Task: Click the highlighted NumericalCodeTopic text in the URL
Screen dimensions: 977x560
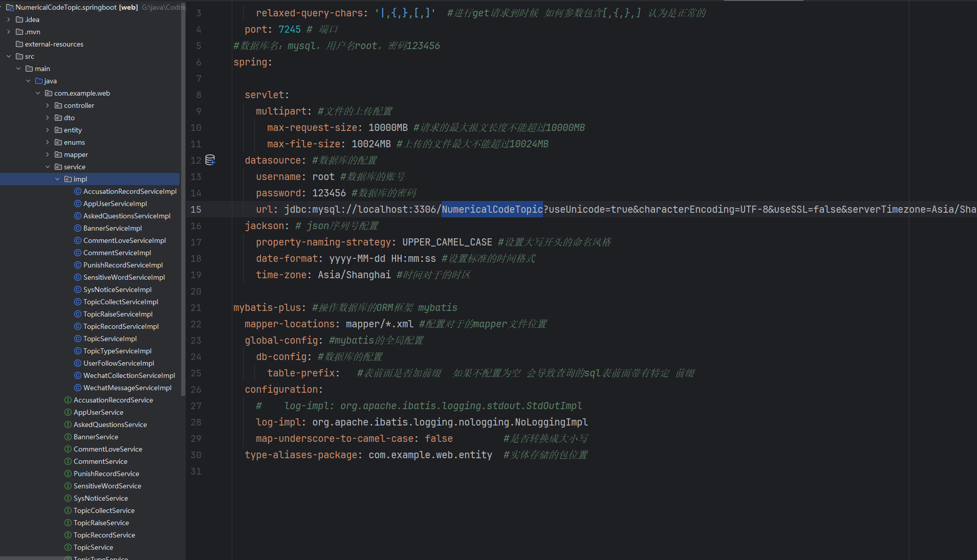Action: point(492,209)
